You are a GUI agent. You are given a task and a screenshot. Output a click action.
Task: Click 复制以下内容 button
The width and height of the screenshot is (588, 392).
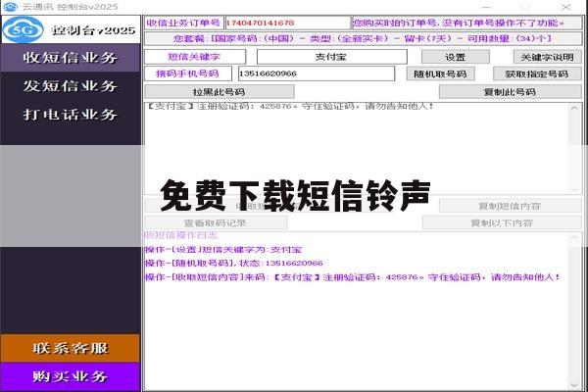tap(502, 222)
